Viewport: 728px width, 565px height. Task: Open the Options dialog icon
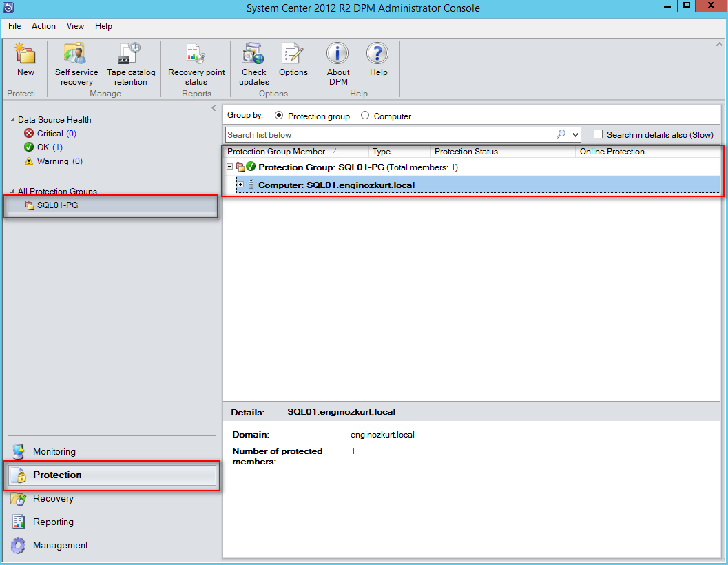pyautogui.click(x=293, y=54)
